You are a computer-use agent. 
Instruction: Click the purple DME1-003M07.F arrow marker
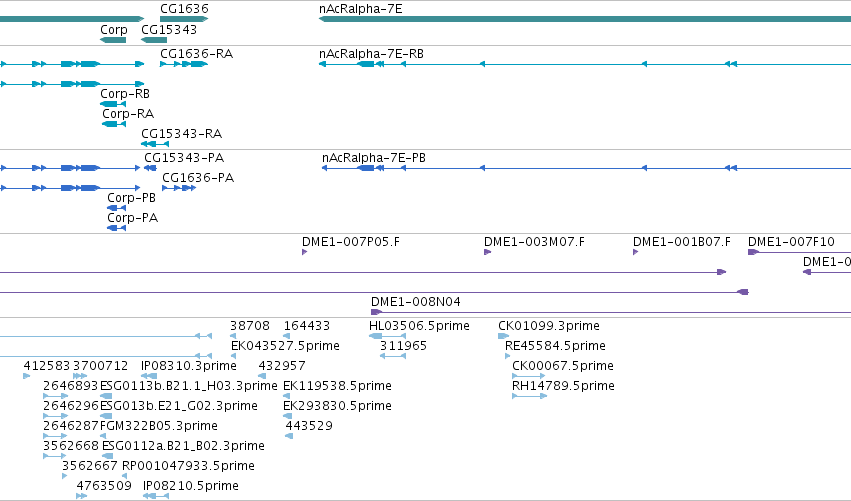click(x=487, y=252)
